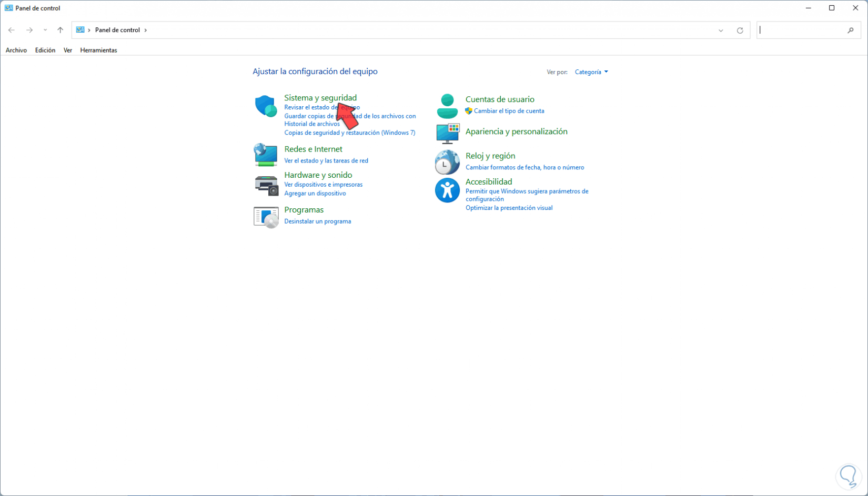Image resolution: width=868 pixels, height=496 pixels.
Task: Minimize the Panel de control window
Action: click(809, 8)
